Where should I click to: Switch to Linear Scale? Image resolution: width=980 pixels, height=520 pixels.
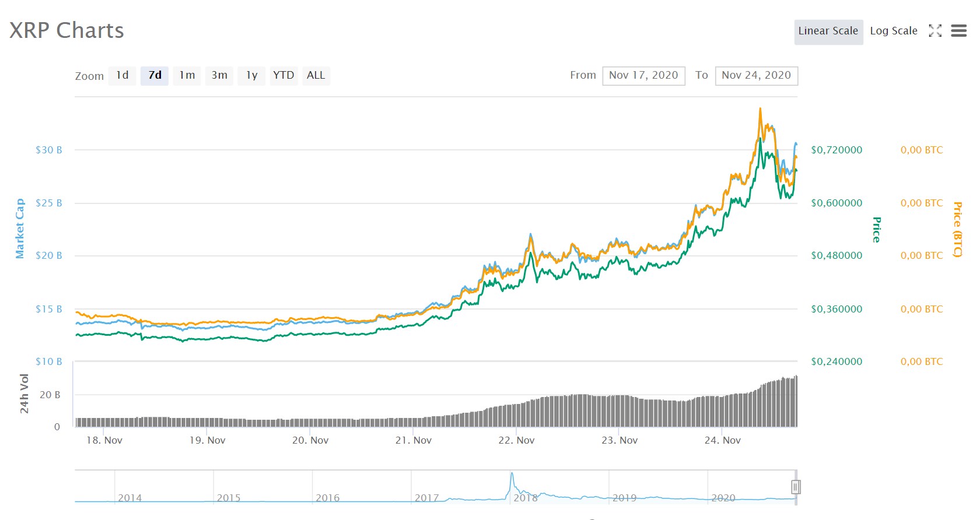[x=828, y=31]
